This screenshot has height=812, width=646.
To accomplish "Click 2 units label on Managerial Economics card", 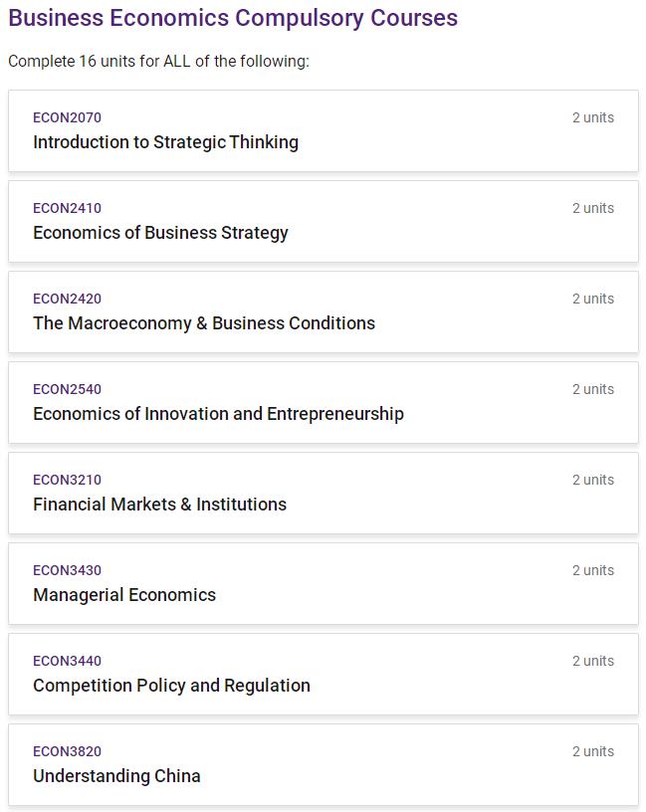I will tap(592, 570).
